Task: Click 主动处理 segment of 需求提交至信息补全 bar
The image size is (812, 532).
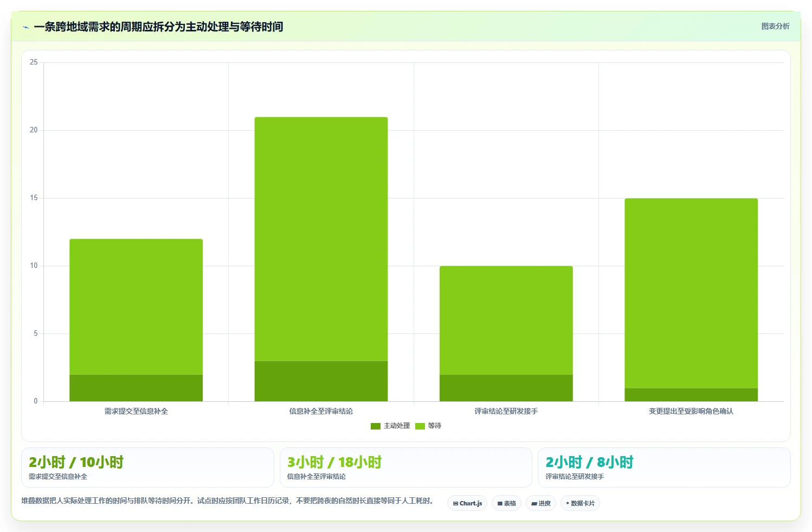Action: tap(136, 388)
